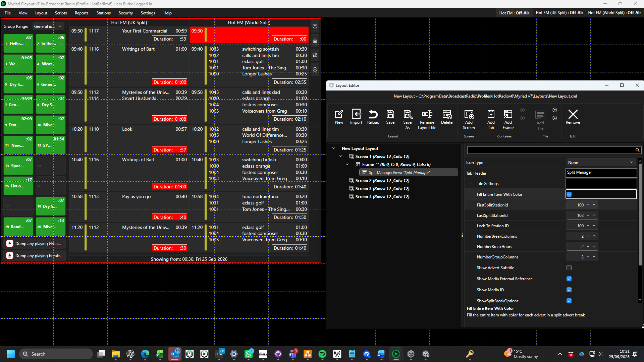644x362 pixels.
Task: Open the Icon Type dropdown
Action: point(601,163)
